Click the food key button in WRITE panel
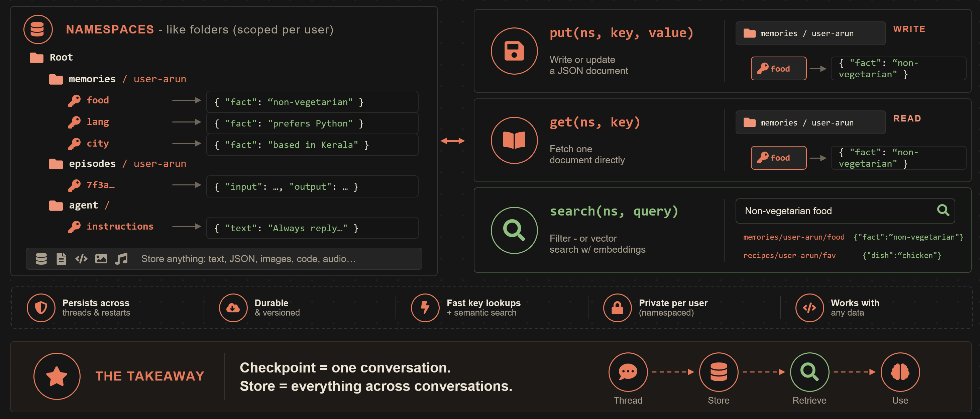Screen dimensions: 980x419 point(778,69)
